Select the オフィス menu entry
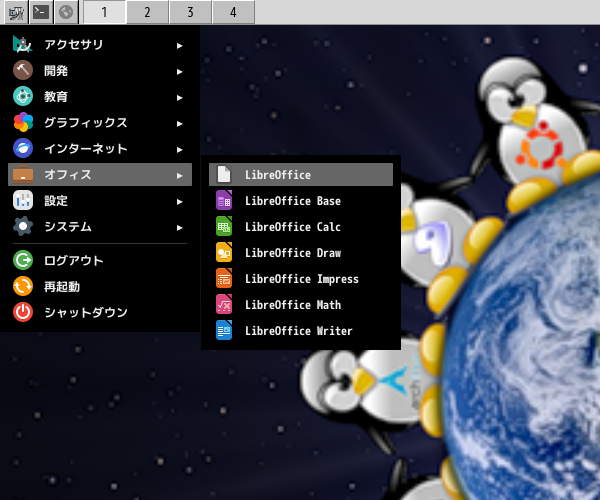The width and height of the screenshot is (600, 500). click(x=100, y=174)
